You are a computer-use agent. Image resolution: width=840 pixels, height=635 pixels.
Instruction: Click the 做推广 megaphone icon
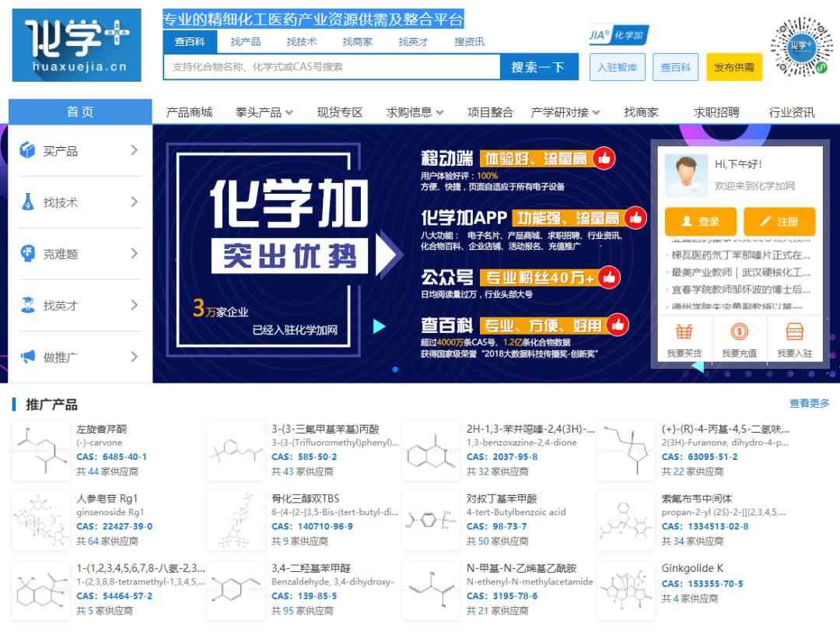[x=27, y=357]
